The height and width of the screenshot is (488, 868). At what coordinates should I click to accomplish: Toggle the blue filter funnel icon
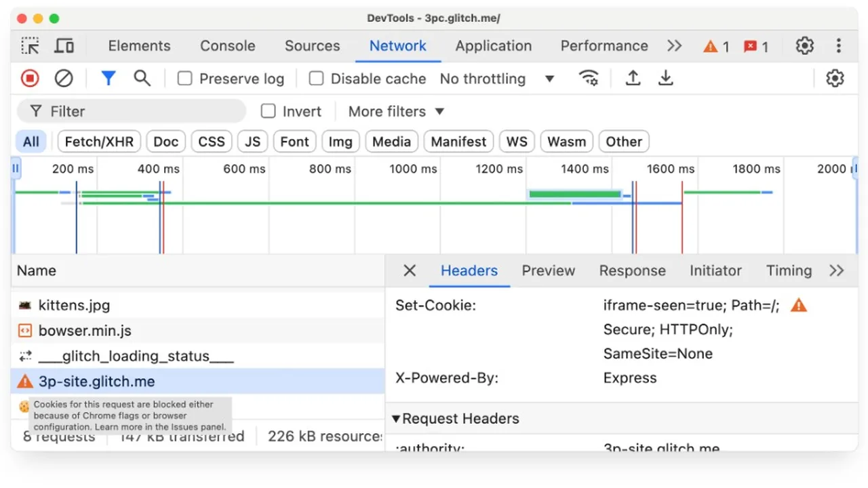point(108,79)
